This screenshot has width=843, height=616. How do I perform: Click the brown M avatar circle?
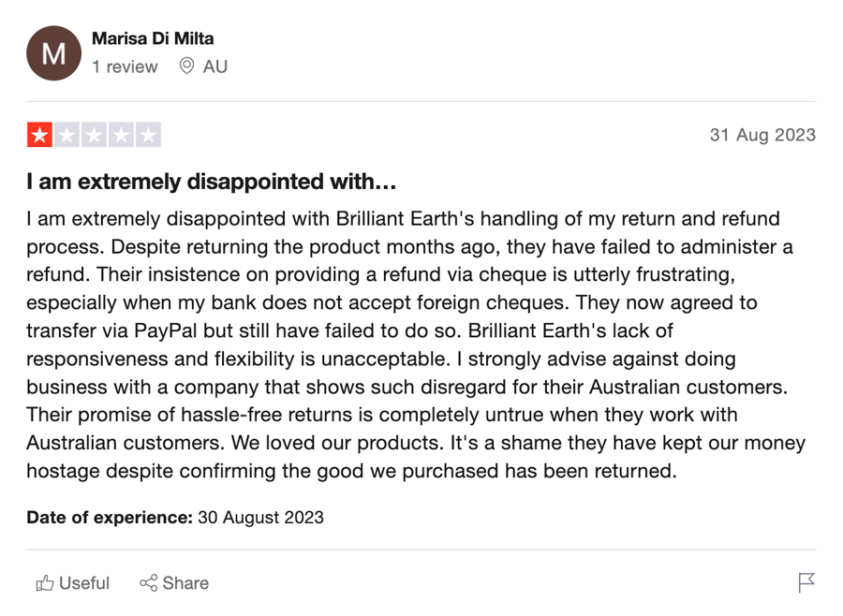pos(53,53)
